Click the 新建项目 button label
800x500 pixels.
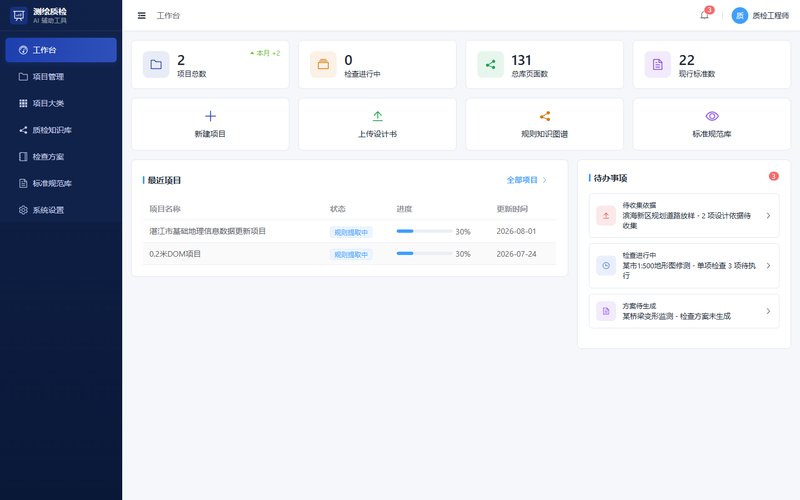pos(210,134)
